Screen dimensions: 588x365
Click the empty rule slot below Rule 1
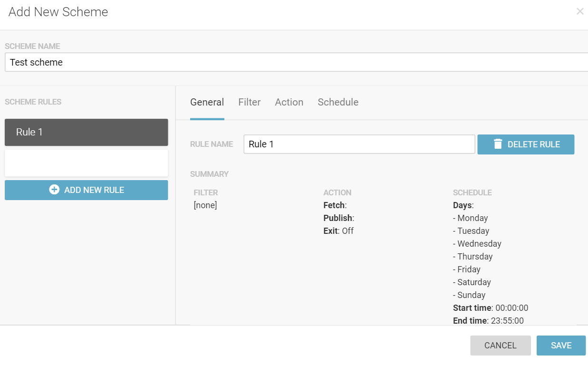(86, 163)
